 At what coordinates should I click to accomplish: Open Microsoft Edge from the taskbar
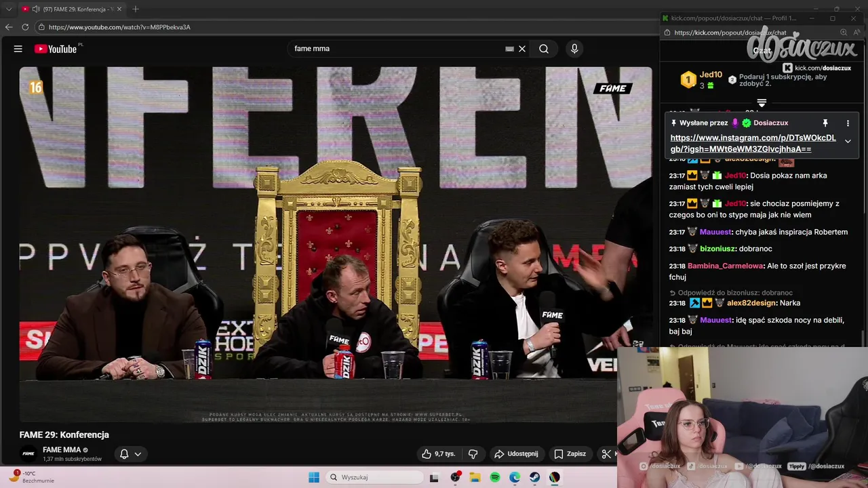coord(515,477)
